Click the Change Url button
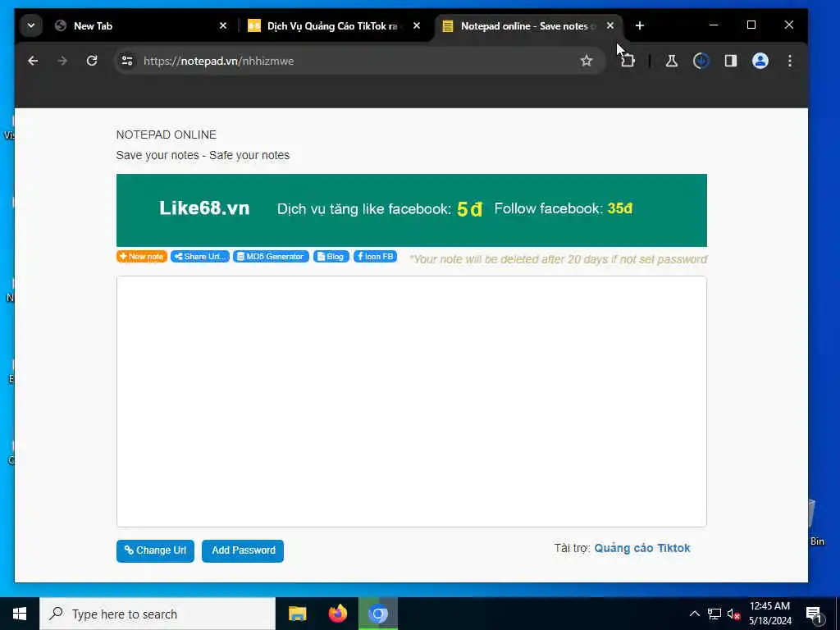Screen dimensions: 840x630 point(155,550)
